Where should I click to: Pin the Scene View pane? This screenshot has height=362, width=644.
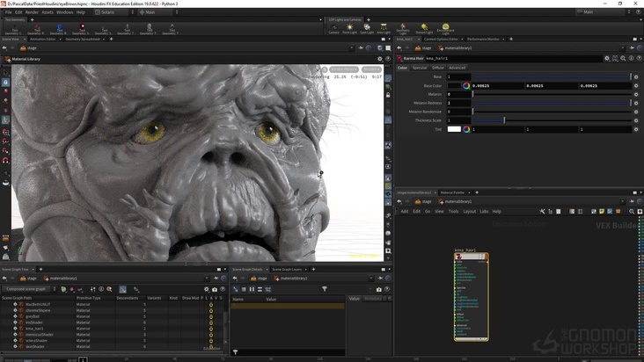click(x=361, y=48)
